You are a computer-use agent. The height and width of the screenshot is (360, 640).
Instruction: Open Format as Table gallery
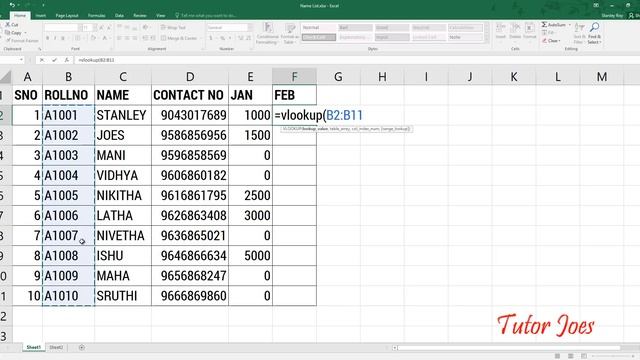coord(290,33)
